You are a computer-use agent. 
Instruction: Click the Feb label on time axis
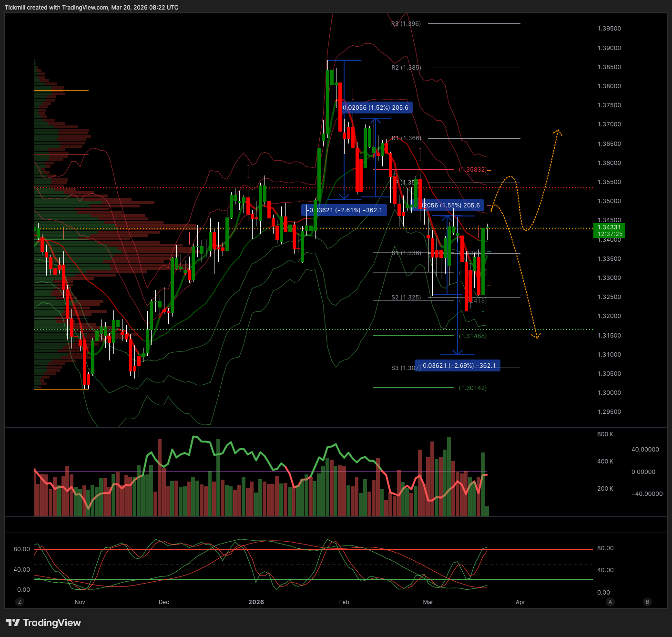(344, 602)
